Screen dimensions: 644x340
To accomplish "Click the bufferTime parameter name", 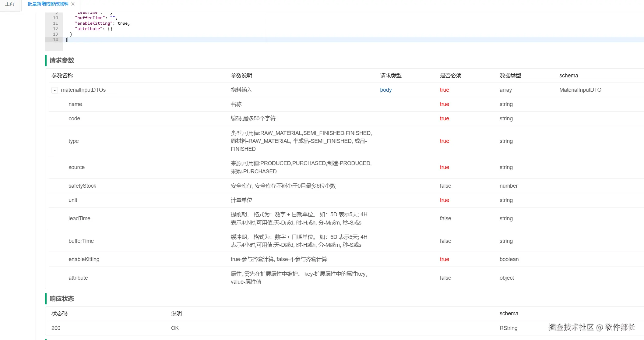I will pos(81,241).
